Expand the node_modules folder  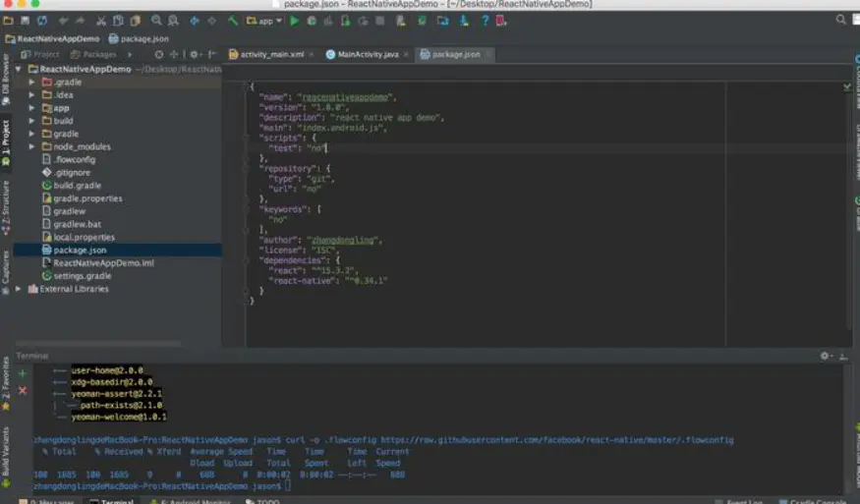[x=31, y=146]
